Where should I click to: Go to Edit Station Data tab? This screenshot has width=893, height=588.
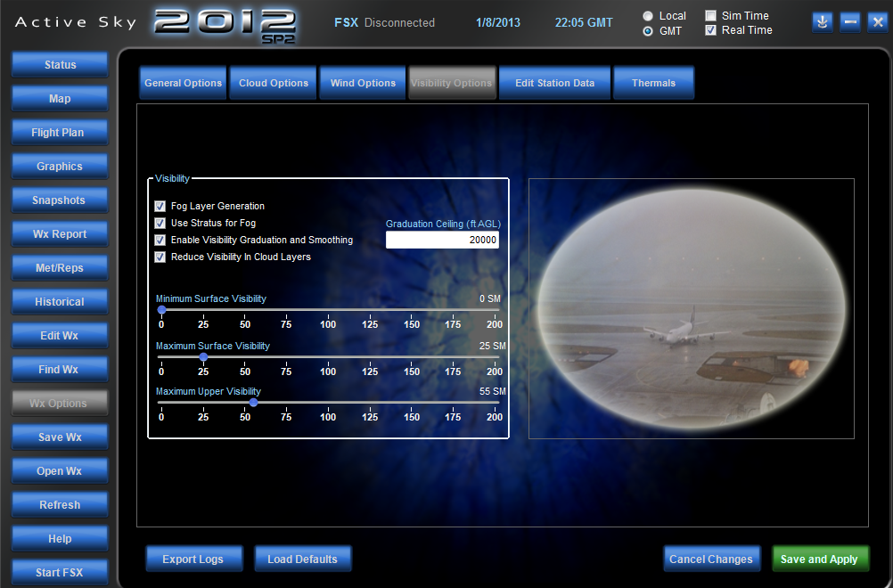[554, 83]
